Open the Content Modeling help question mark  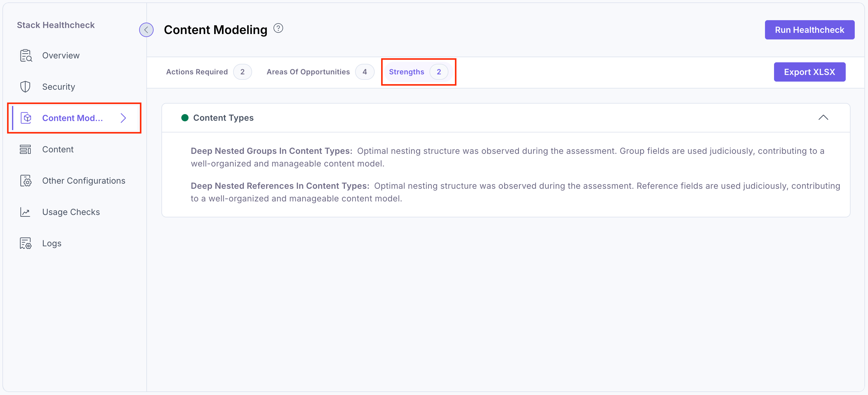[x=278, y=28]
